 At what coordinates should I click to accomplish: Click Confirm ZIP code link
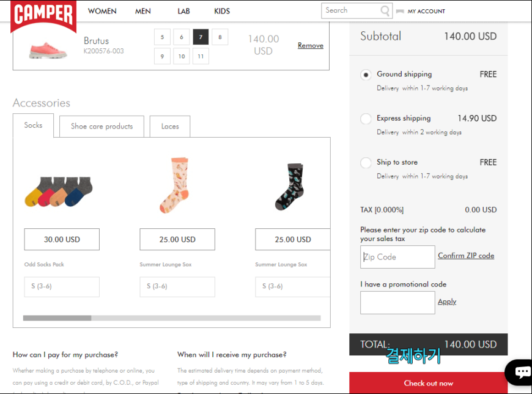(x=466, y=256)
